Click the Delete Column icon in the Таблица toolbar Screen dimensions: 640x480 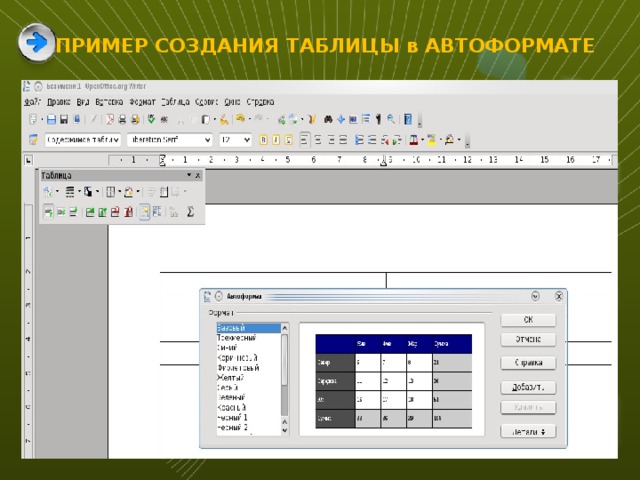click(x=129, y=212)
